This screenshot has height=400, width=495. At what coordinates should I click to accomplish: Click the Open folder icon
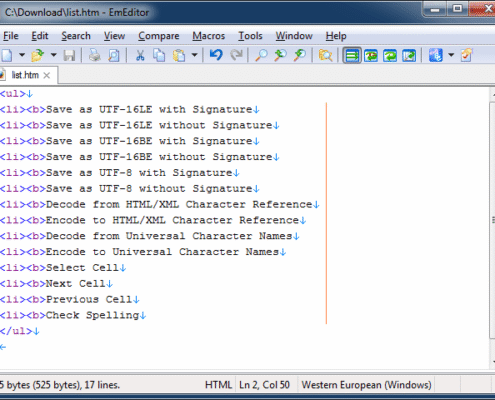(x=38, y=55)
